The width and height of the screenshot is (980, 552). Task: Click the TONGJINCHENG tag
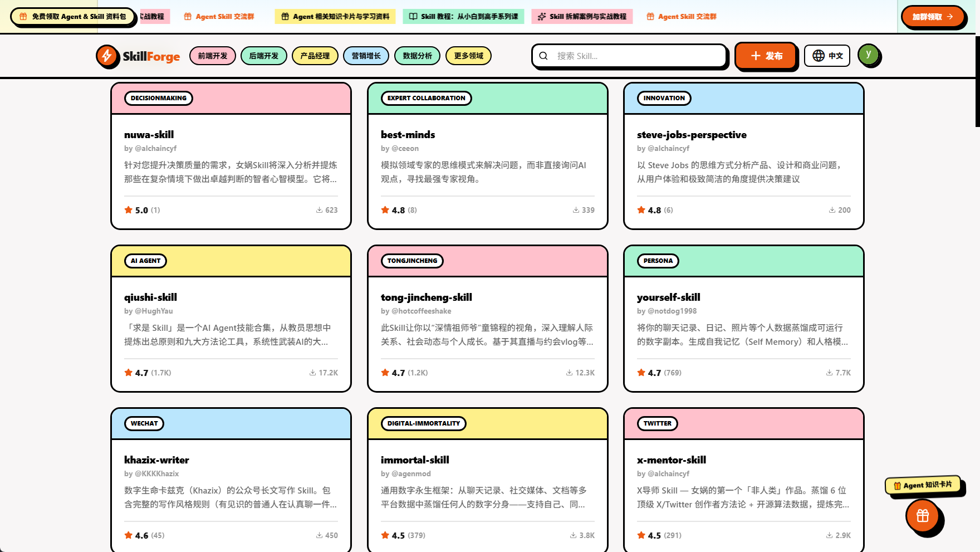click(x=413, y=261)
